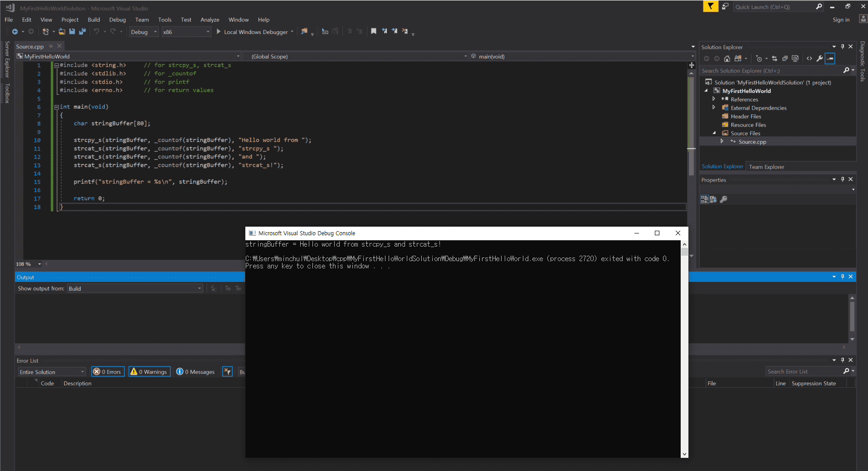868x471 pixels.
Task: Sort Error List by the Description column
Action: [78, 383]
